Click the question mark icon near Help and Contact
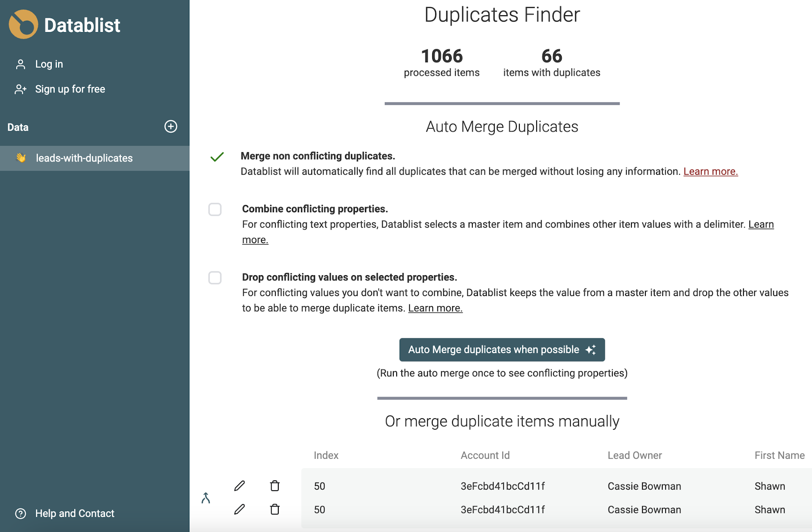Viewport: 812px width, 532px height. [x=20, y=513]
